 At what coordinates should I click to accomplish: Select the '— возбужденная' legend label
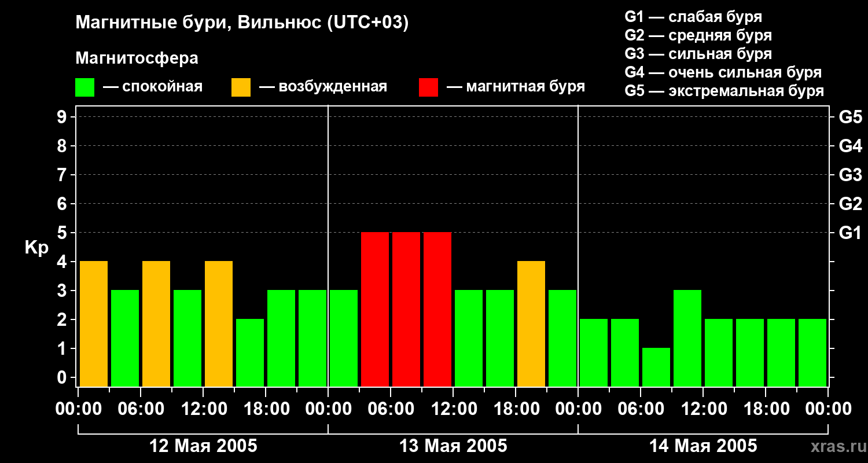pyautogui.click(x=323, y=87)
